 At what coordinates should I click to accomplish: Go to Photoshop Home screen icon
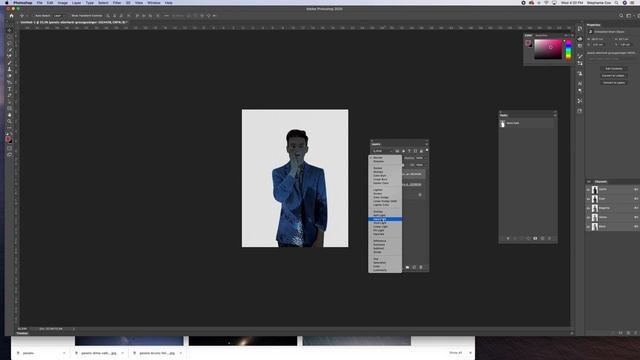(11, 16)
